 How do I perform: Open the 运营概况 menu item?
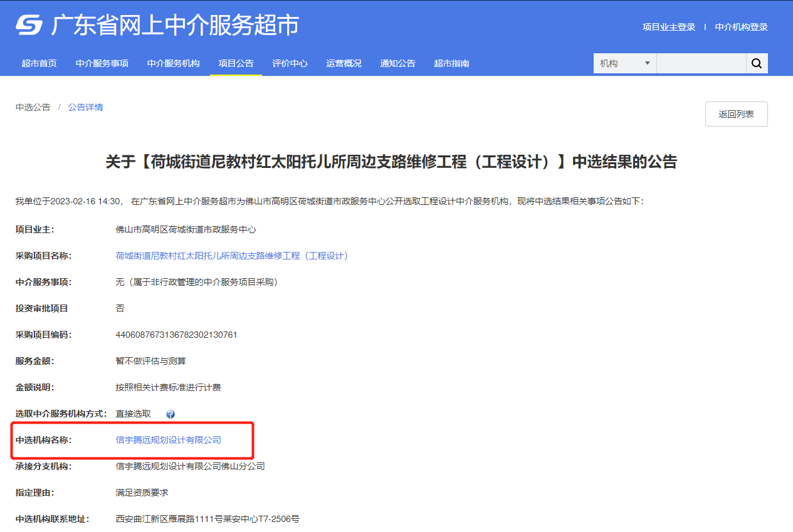pyautogui.click(x=344, y=63)
